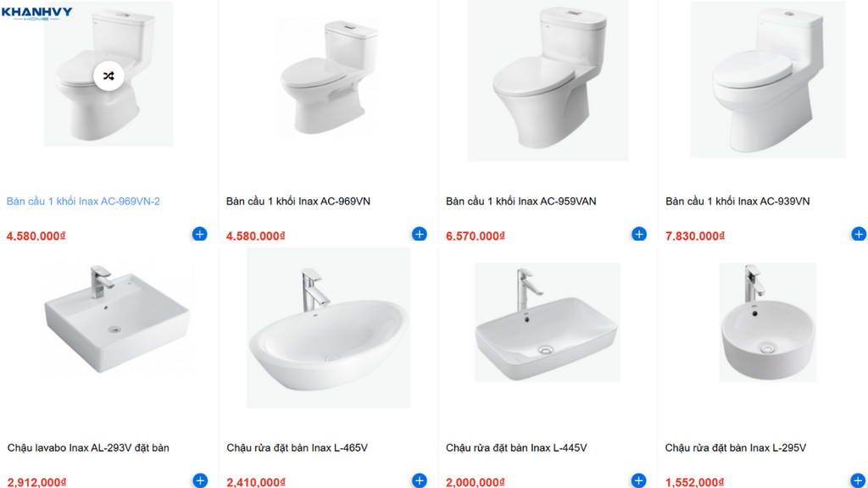Open the Bàn cầu 1 khối Inax AC-959VAN link
Screen dimensions: 868x488
click(x=521, y=202)
